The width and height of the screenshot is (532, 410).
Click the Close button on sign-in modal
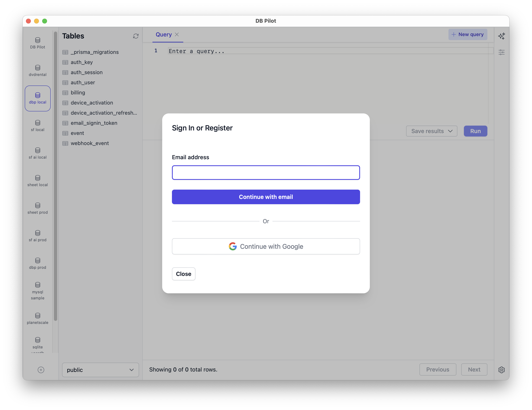pyautogui.click(x=184, y=273)
